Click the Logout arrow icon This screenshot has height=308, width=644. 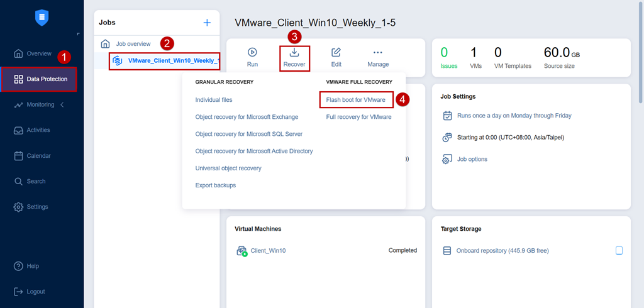[18, 292]
